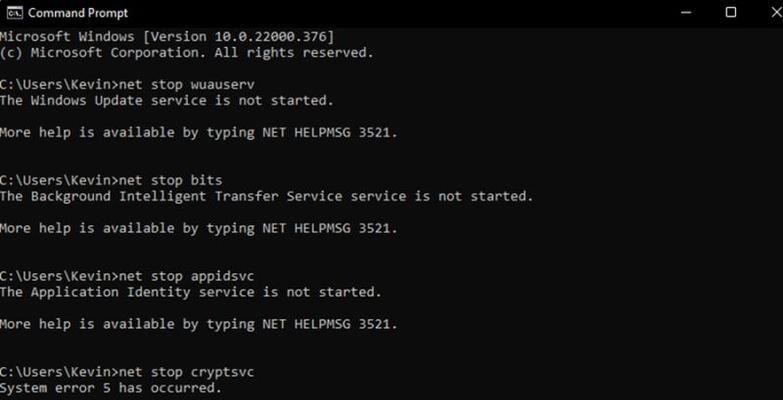Image resolution: width=783 pixels, height=400 pixels.
Task: Open the Command Prompt system menu icon
Action: click(14, 12)
